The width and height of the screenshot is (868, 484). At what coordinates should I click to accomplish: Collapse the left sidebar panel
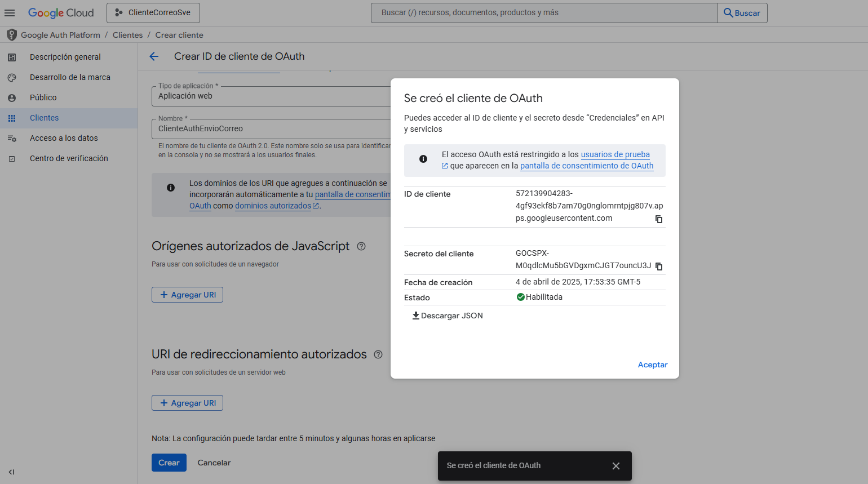[x=11, y=472]
